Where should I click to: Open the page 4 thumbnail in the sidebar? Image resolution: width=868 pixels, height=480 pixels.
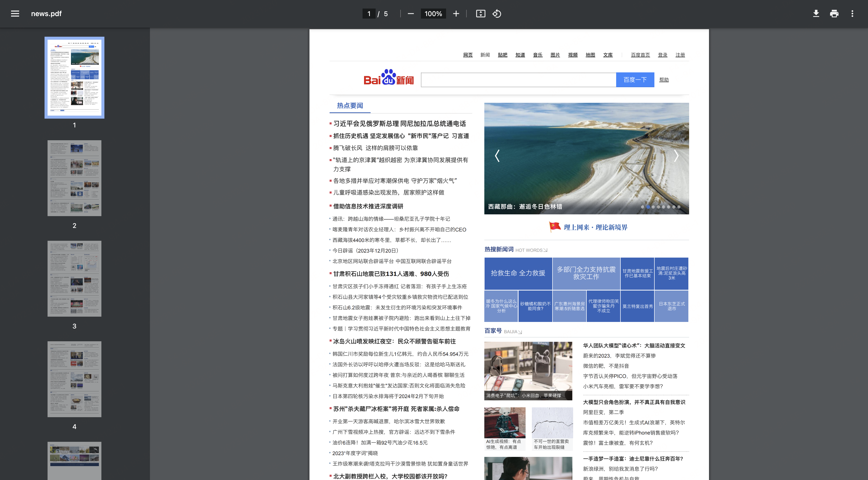74,379
